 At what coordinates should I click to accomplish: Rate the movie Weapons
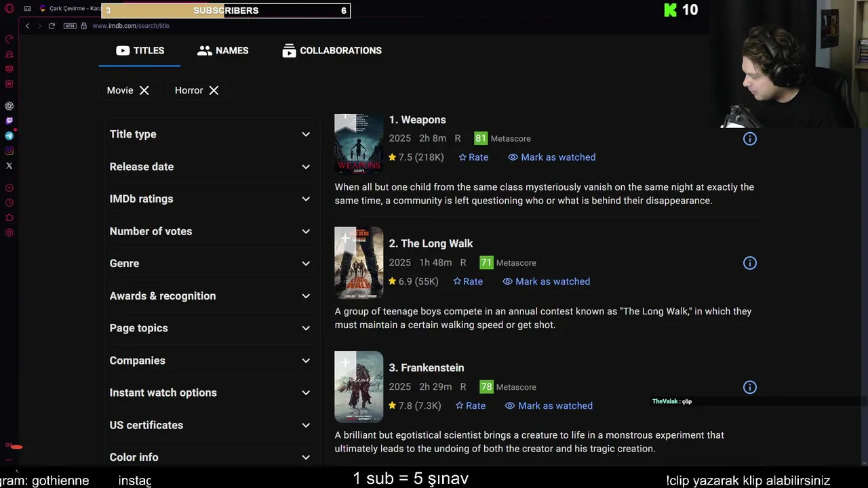click(473, 157)
